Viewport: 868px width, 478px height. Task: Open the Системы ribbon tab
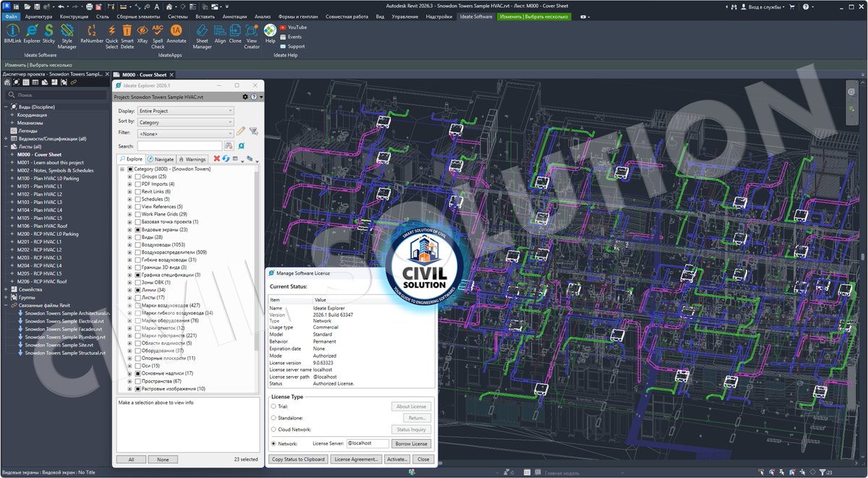177,16
